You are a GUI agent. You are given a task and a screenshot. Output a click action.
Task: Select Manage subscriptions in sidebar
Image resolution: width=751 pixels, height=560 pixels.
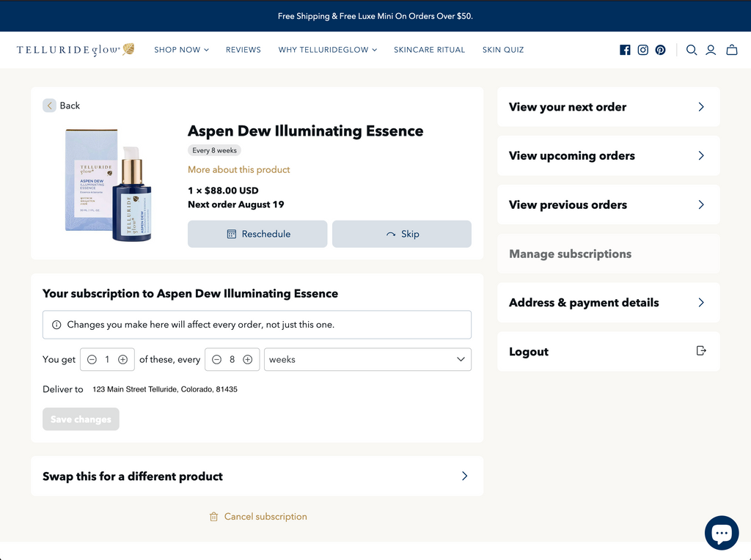tap(608, 254)
